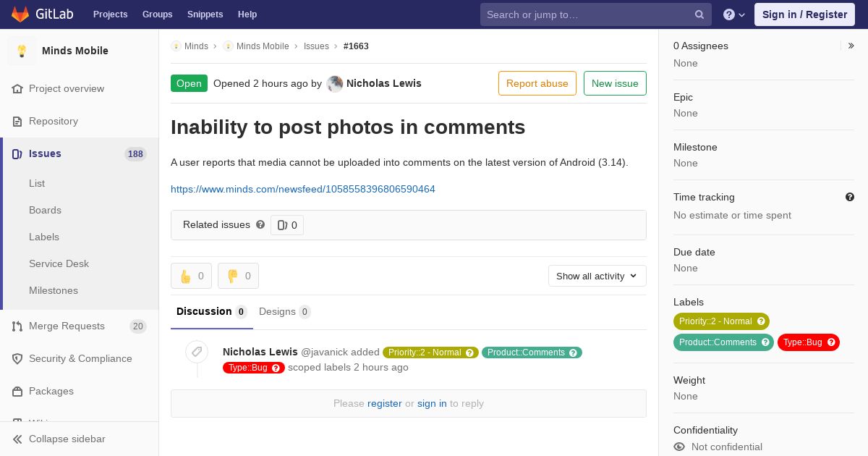Click the #1663 breadcrumb link
Viewport: 868px width, 456px height.
pyautogui.click(x=356, y=46)
